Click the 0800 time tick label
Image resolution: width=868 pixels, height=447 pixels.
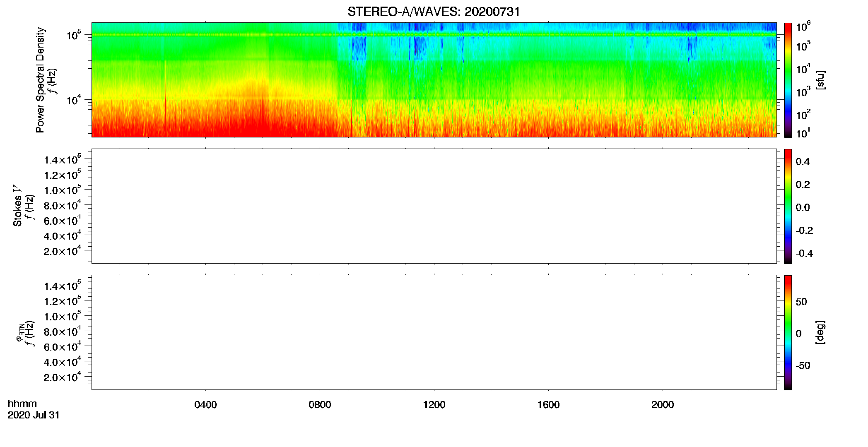320,405
